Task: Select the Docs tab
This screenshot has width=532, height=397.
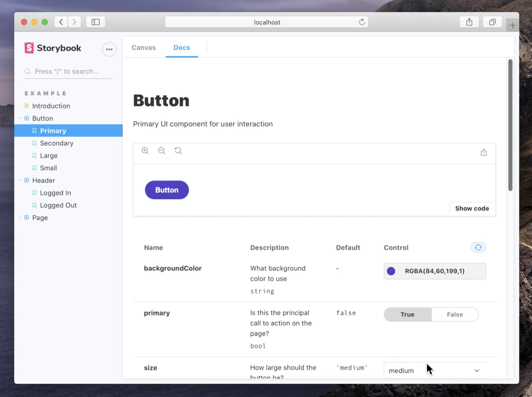Action: tap(182, 47)
